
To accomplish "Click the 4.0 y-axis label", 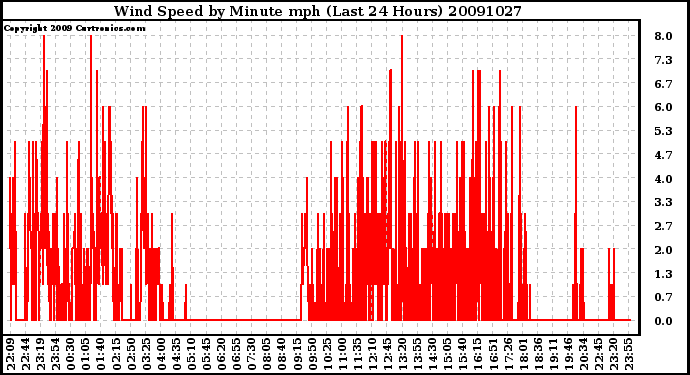I will [663, 179].
